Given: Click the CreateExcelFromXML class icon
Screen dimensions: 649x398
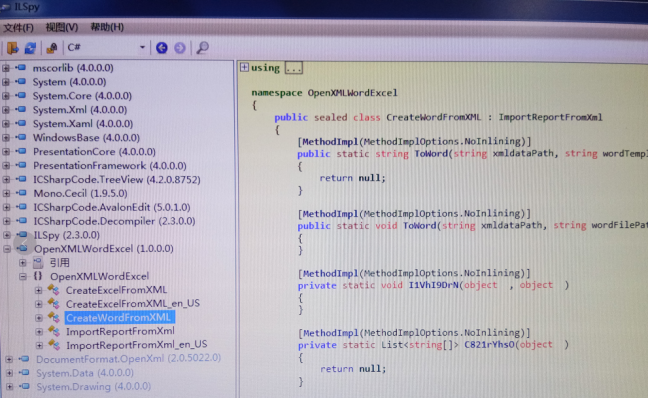Looking at the screenshot, I should pyautogui.click(x=54, y=290).
